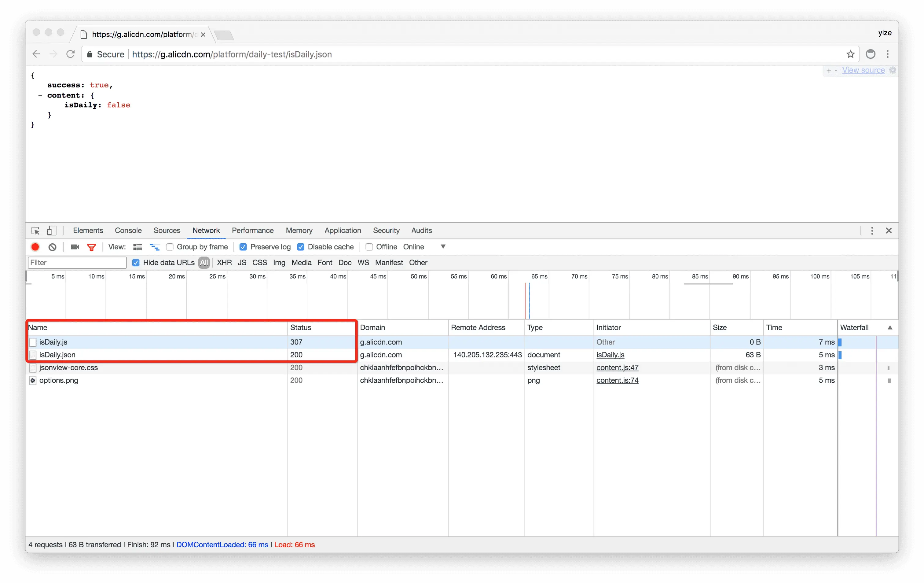Click the red record network log button
Image resolution: width=924 pixels, height=583 pixels.
click(35, 247)
